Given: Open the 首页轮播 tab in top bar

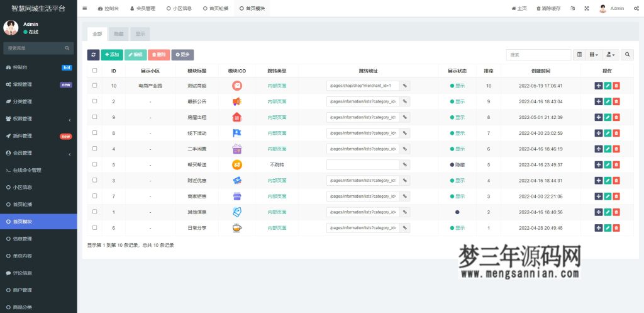Looking at the screenshot, I should pyautogui.click(x=216, y=8).
